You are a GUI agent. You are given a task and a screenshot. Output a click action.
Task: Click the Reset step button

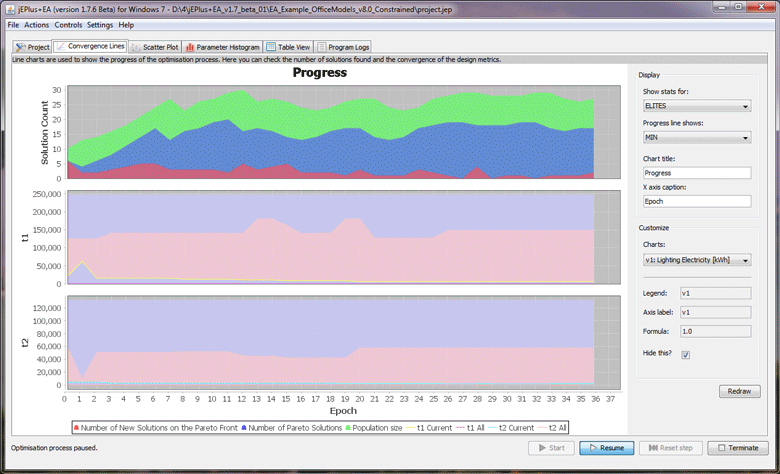tap(671, 448)
